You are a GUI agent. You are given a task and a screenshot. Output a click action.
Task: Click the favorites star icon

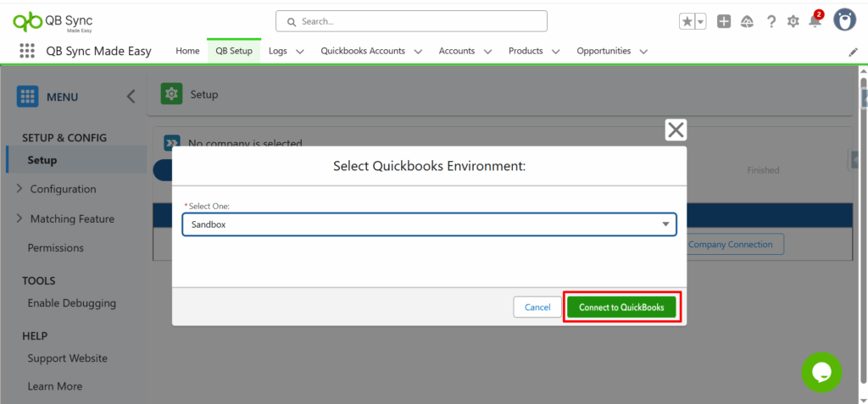(x=687, y=21)
